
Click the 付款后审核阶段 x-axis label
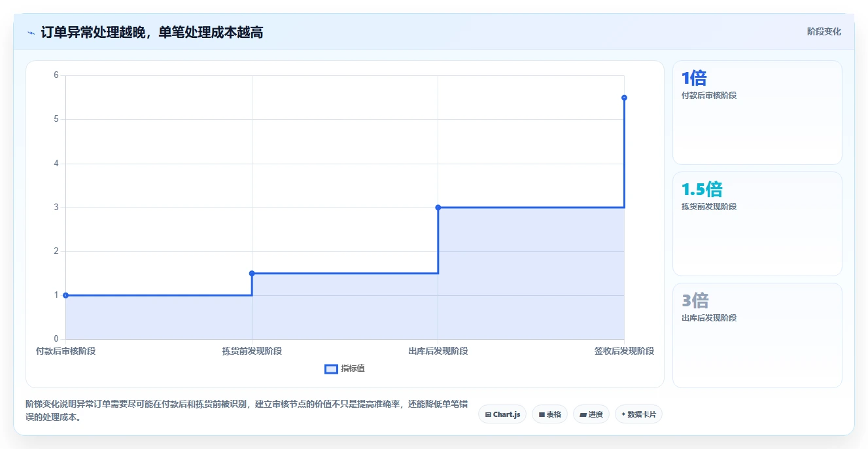(x=65, y=351)
